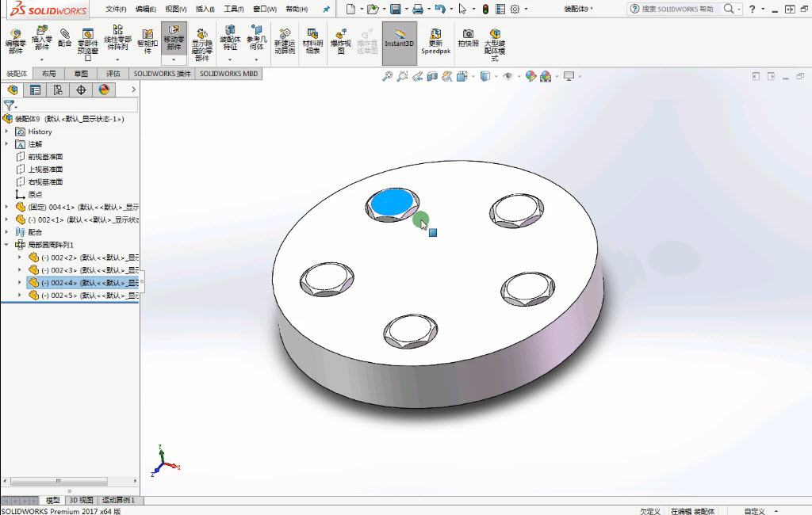This screenshot has width=812, height=515.
Task: Toggle 大型装配体模式 (Large Assembly Mode)
Action: (495, 44)
